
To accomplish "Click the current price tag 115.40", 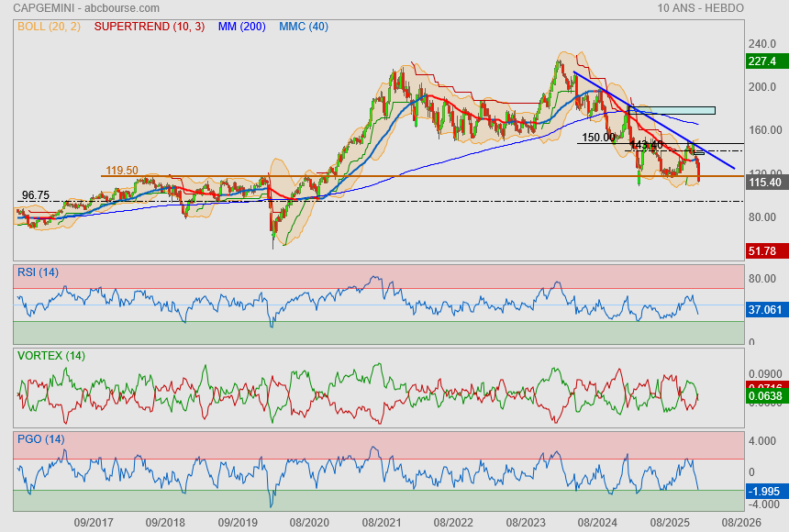I will pos(763,183).
